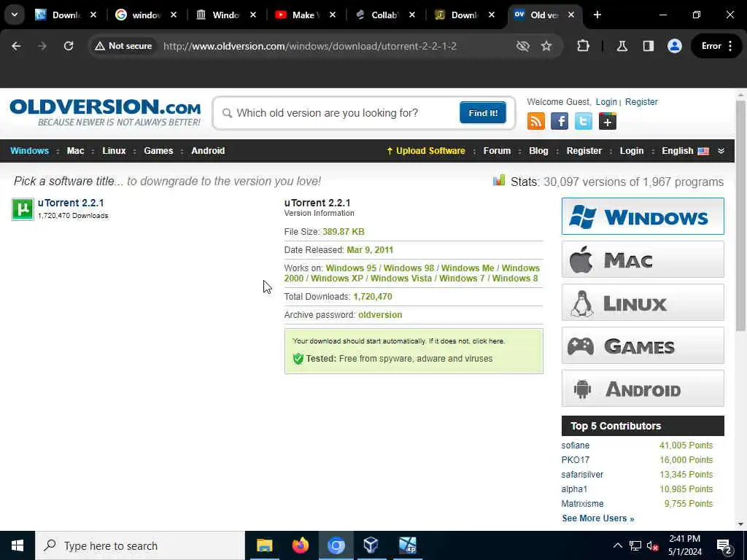Switch to the Collab tab

click(384, 15)
